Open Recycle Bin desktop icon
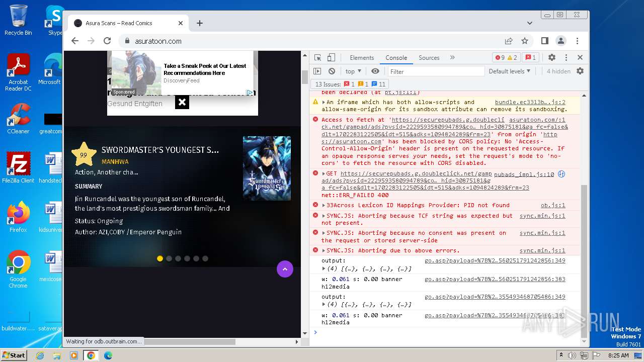Viewport: 644px width, 362px height. 18,20
